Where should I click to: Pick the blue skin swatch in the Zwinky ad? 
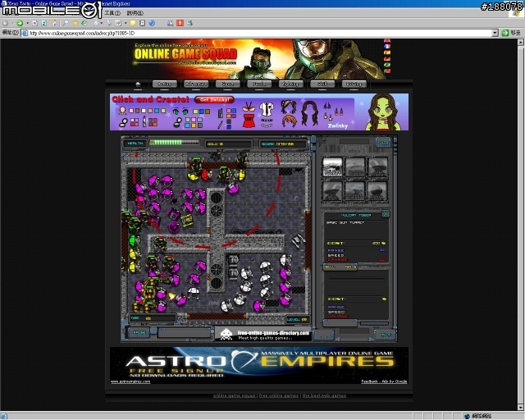pos(157,111)
